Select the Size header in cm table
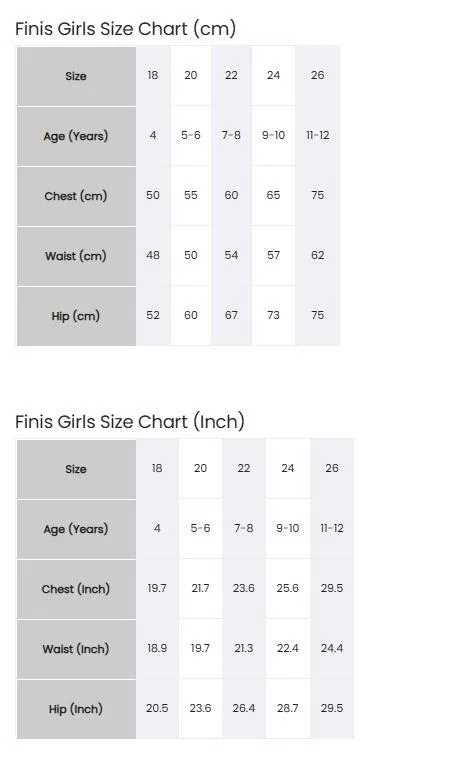This screenshot has width=471, height=759. 76,76
